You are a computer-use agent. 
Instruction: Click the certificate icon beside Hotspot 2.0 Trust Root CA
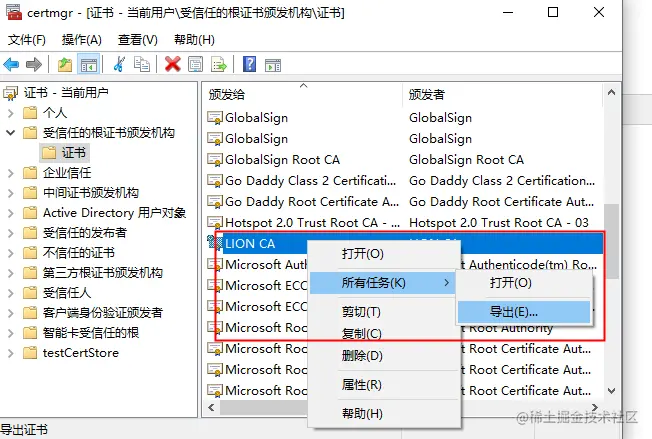(x=215, y=222)
